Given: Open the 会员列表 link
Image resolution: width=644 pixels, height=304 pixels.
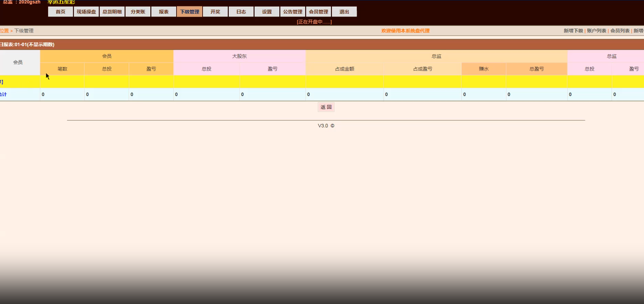Looking at the screenshot, I should [x=620, y=31].
